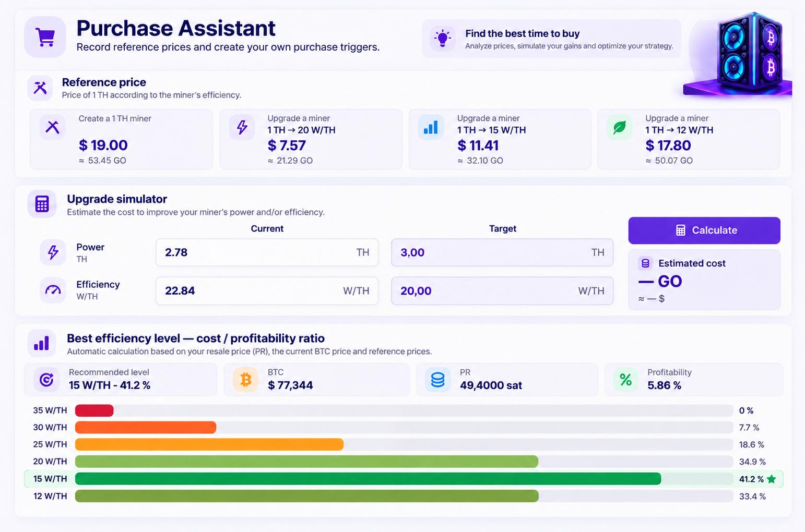Click the $ 7.57 price value
The width and height of the screenshot is (805, 532).
click(287, 145)
